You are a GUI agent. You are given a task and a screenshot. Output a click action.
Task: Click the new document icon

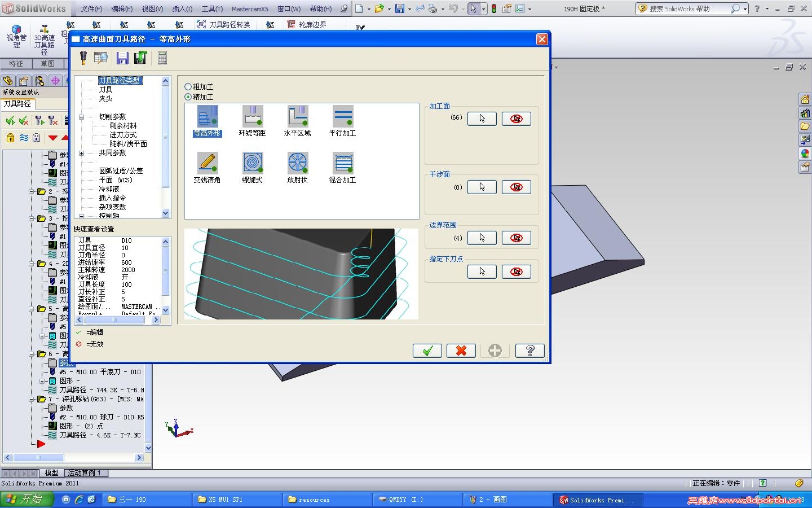coord(359,8)
